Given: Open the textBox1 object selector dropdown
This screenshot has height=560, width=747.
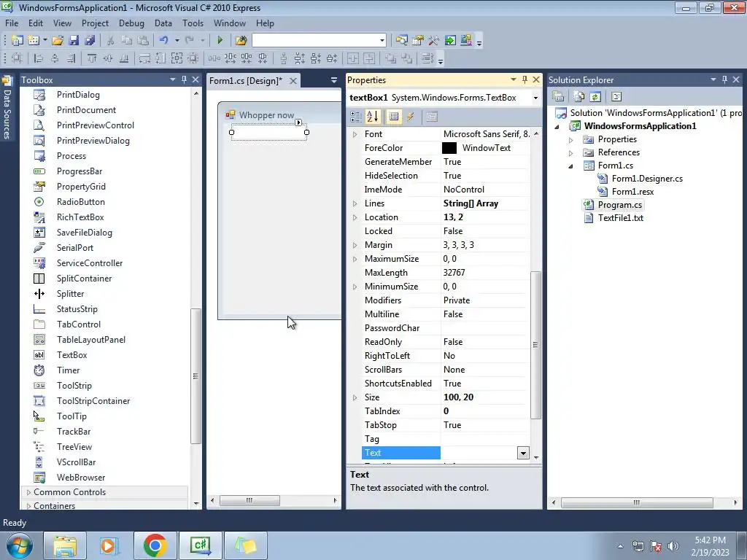Looking at the screenshot, I should (x=535, y=98).
